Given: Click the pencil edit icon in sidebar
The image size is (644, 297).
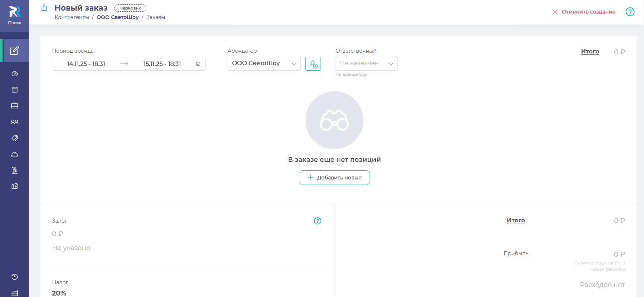Looking at the screenshot, I should 15,51.
